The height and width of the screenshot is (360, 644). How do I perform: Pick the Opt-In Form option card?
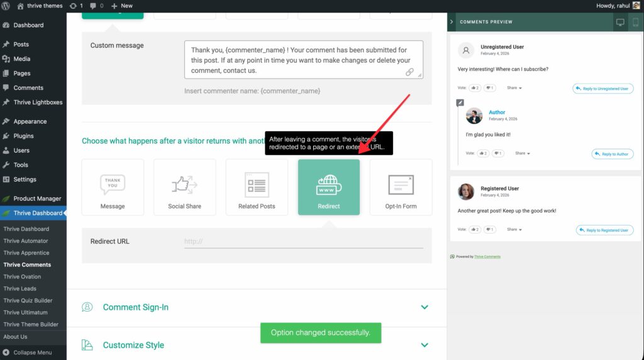pyautogui.click(x=401, y=187)
